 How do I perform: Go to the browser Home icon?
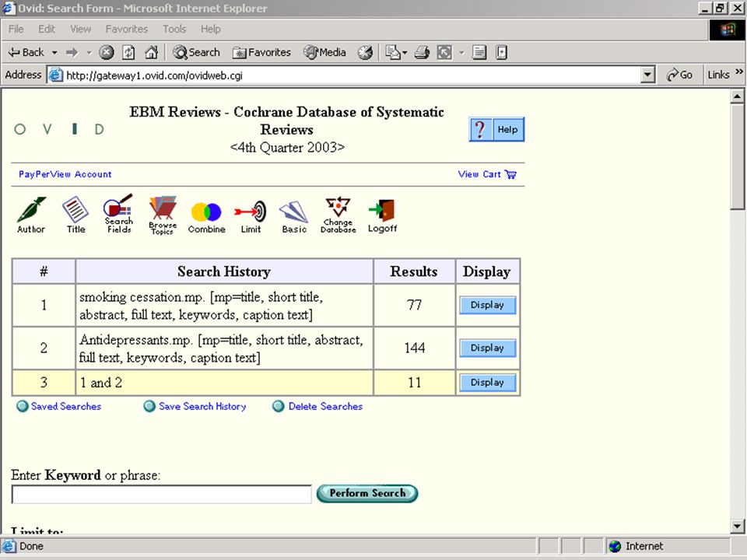152,52
